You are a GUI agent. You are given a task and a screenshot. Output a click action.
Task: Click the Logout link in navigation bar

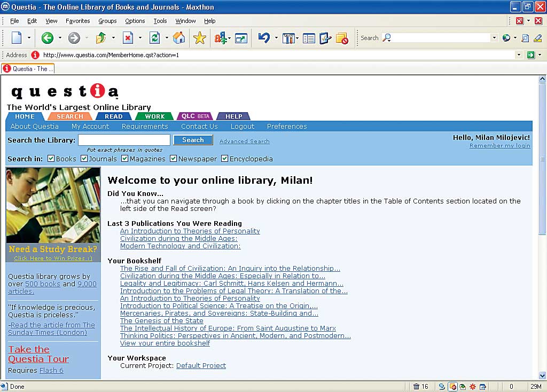click(x=243, y=126)
